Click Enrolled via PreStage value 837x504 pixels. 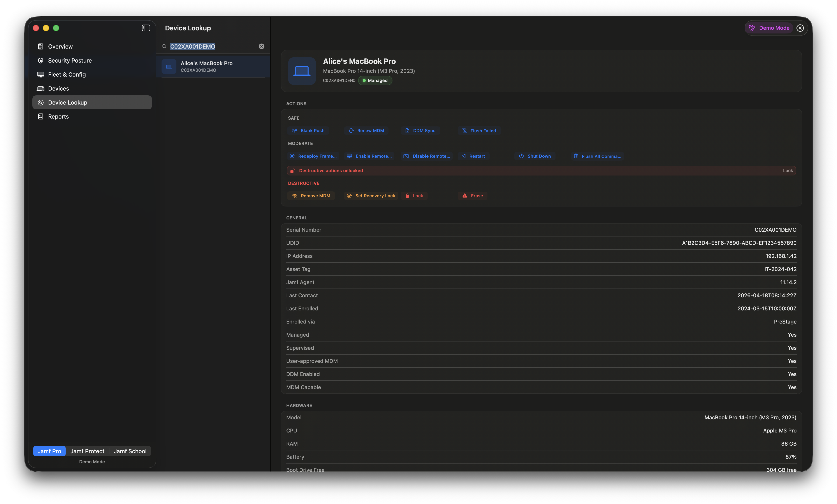[x=785, y=322]
